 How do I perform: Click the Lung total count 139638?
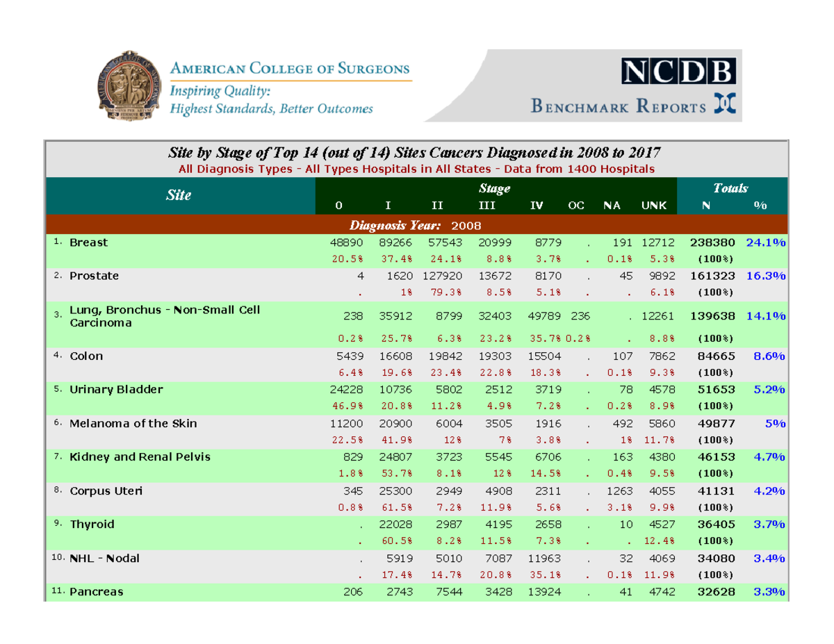(713, 316)
